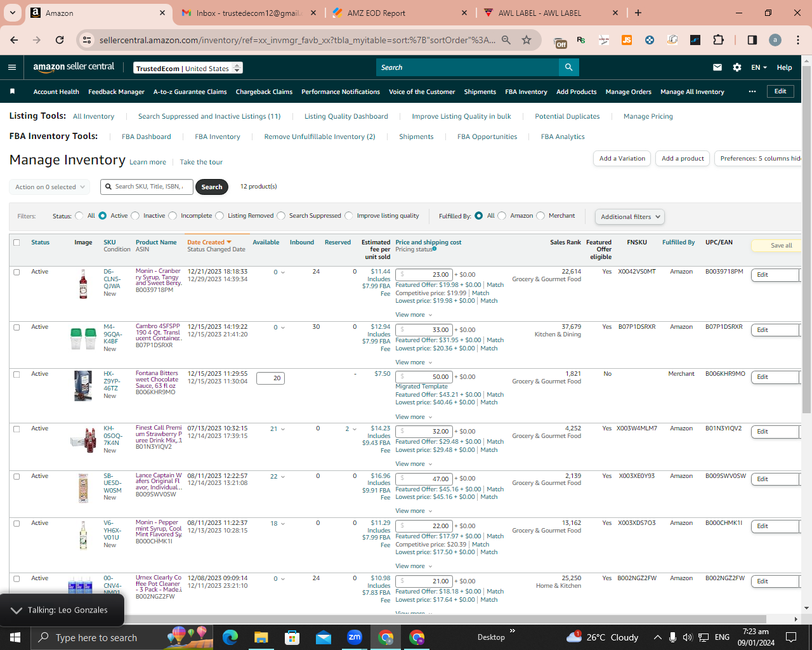This screenshot has height=650, width=812.
Task: Click the Save all button
Action: point(776,246)
